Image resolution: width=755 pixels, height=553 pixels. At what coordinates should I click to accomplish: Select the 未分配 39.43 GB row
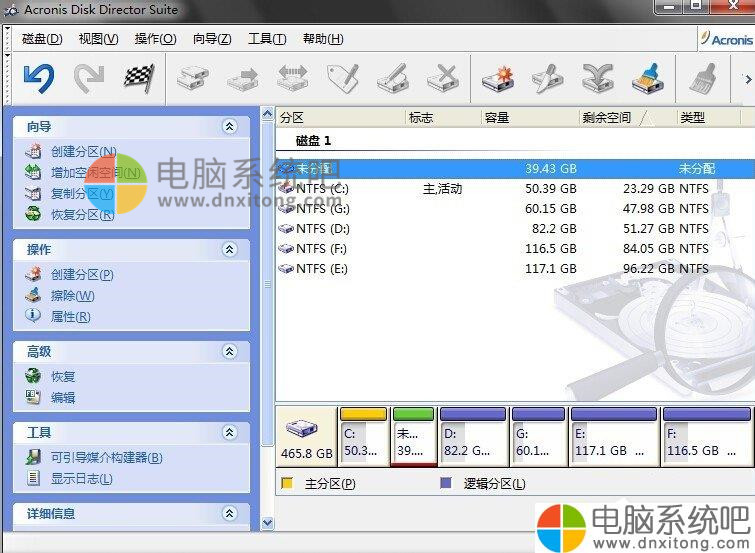tap(515, 169)
